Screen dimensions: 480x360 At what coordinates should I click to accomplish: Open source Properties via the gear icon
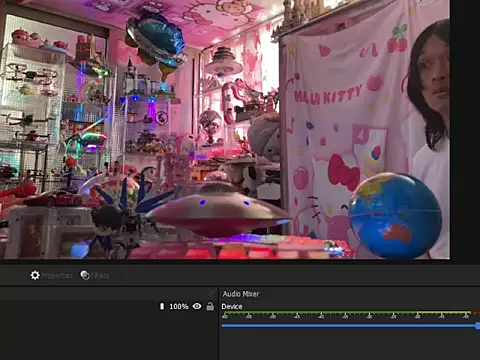coord(35,275)
